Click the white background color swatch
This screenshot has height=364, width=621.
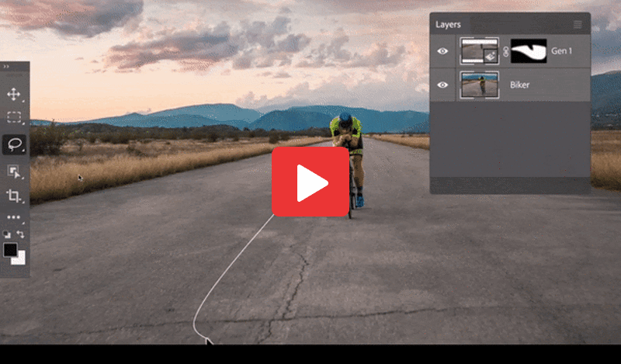point(20,259)
